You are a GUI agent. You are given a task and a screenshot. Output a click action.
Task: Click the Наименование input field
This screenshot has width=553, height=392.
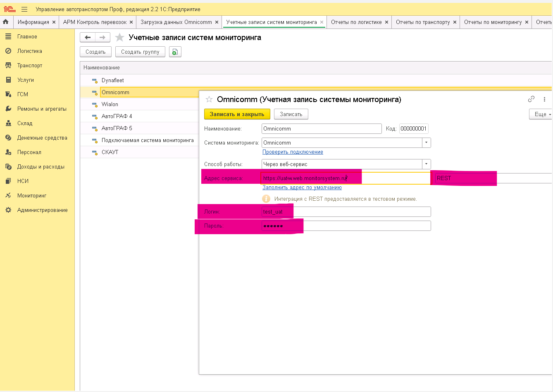click(x=321, y=128)
